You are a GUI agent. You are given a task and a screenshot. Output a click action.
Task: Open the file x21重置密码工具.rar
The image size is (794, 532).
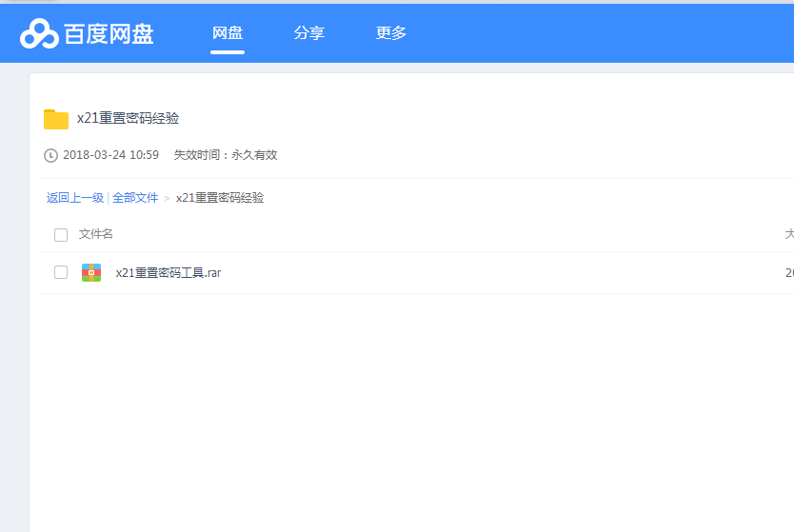(x=169, y=273)
